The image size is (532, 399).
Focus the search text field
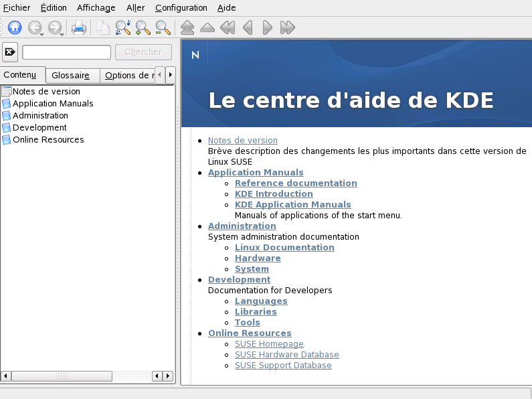pos(66,52)
